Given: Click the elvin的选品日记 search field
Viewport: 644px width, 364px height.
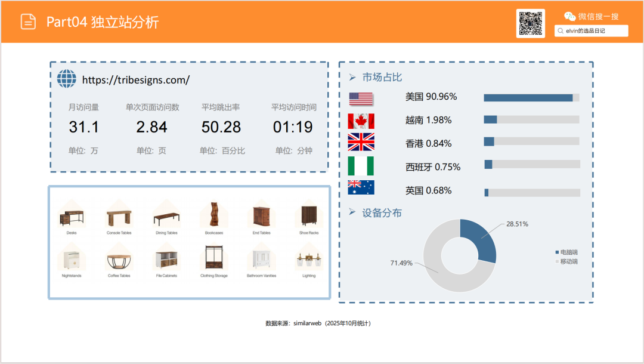Looking at the screenshot, I should click(x=591, y=30).
